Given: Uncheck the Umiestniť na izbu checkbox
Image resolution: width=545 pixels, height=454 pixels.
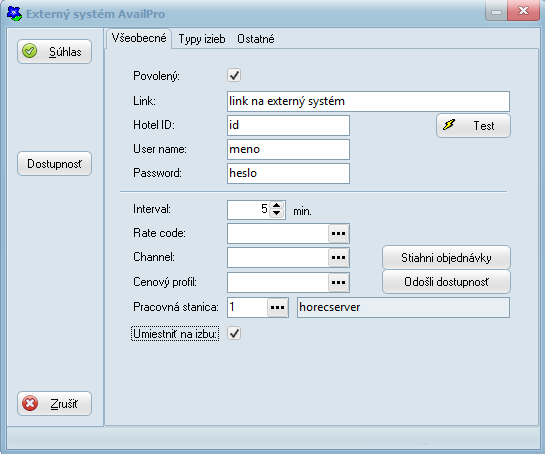Looking at the screenshot, I should click(x=234, y=333).
